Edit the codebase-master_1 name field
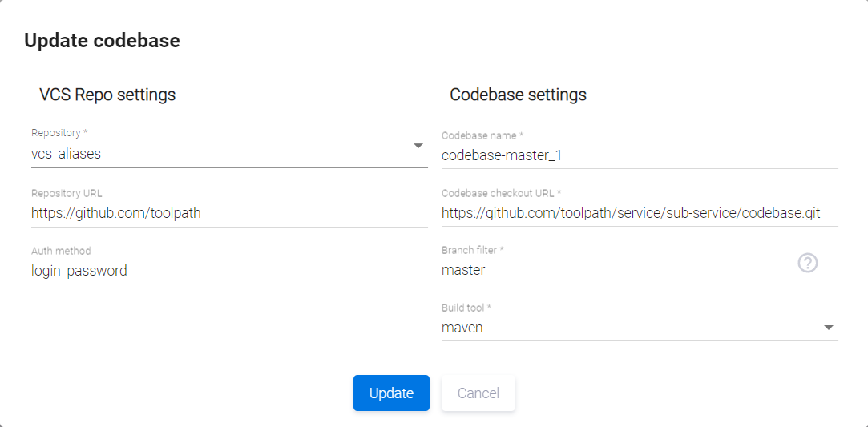Screen dimensions: 868x427 point(639,155)
